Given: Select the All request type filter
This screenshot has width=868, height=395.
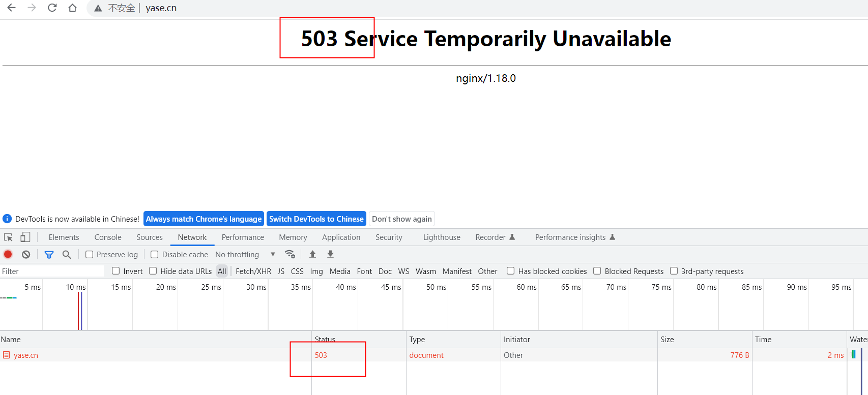Looking at the screenshot, I should (222, 271).
